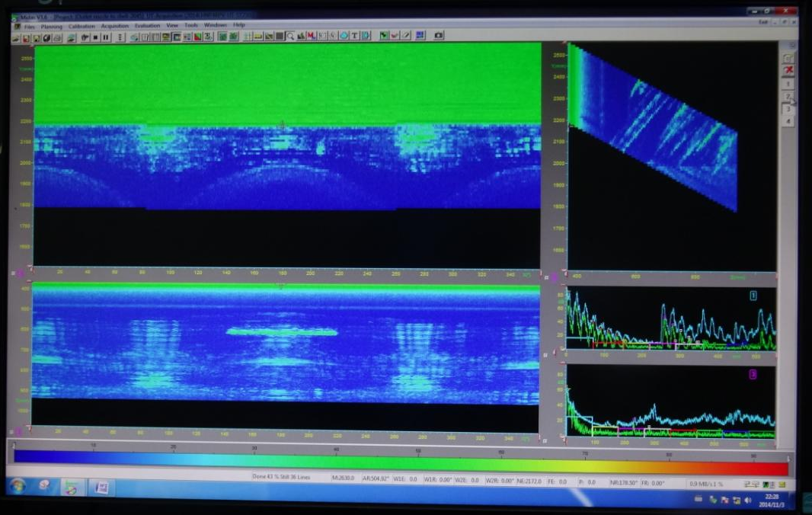Click the printer icon in the toolbar
This screenshot has width=812, height=515.
coord(57,38)
